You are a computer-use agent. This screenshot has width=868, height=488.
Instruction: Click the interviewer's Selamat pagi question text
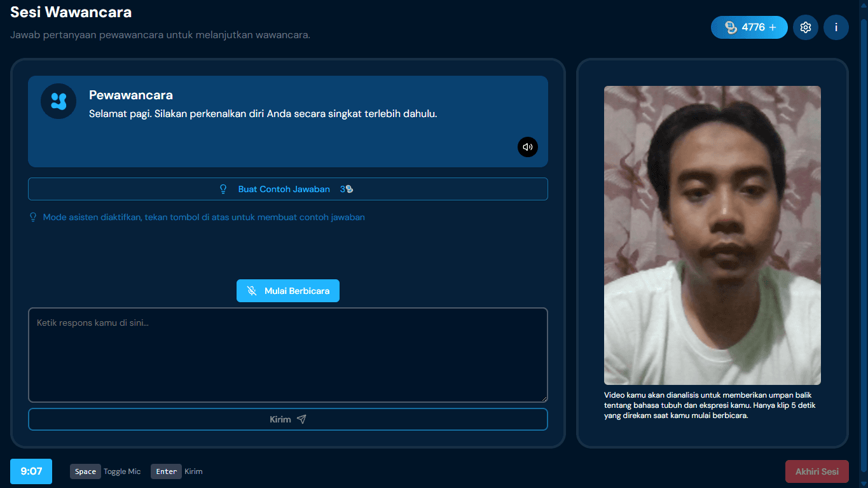(263, 115)
